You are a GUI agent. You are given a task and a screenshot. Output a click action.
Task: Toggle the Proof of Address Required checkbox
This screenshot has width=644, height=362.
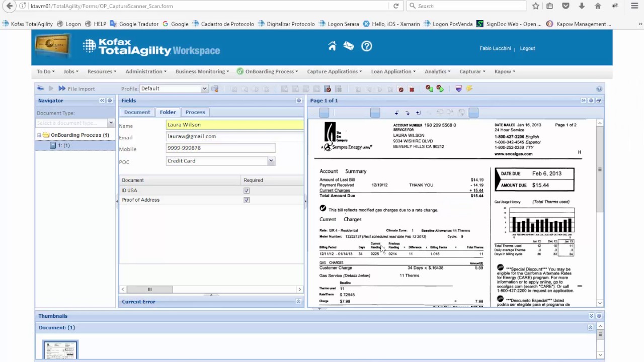pos(247,200)
